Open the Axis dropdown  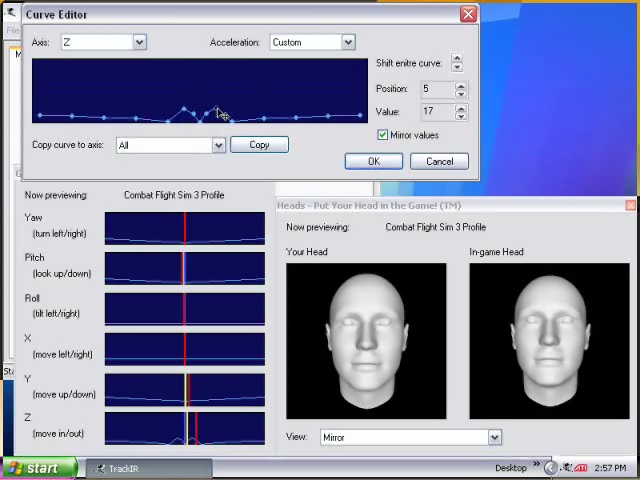pyautogui.click(x=139, y=42)
